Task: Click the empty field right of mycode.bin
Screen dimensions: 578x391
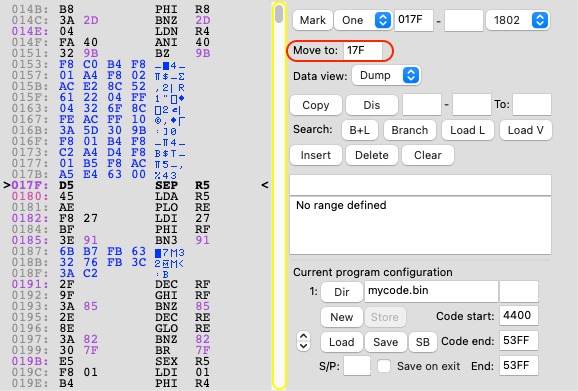Action: tap(519, 291)
